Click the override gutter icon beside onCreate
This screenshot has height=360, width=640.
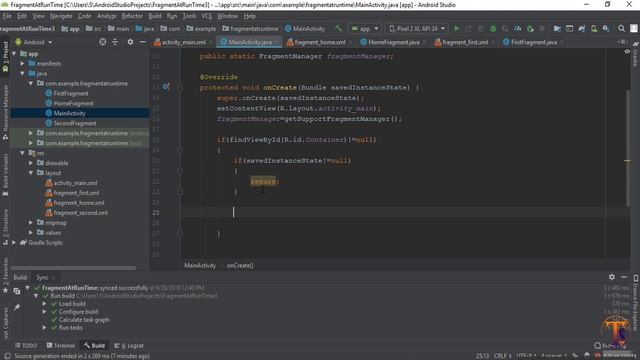[x=166, y=87]
